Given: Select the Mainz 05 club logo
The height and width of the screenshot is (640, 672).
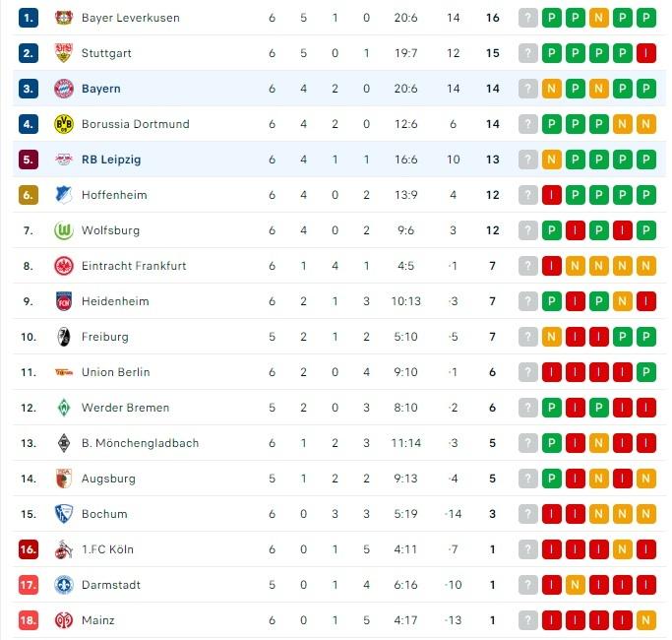Looking at the screenshot, I should pos(64,620).
